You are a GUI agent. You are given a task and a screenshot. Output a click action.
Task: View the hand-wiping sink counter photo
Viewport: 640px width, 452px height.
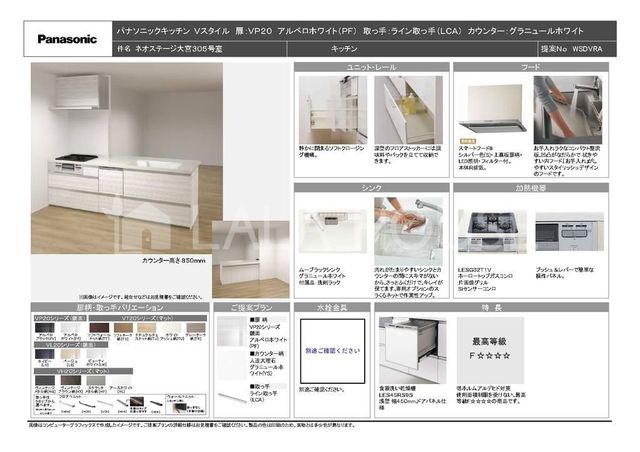click(408, 232)
